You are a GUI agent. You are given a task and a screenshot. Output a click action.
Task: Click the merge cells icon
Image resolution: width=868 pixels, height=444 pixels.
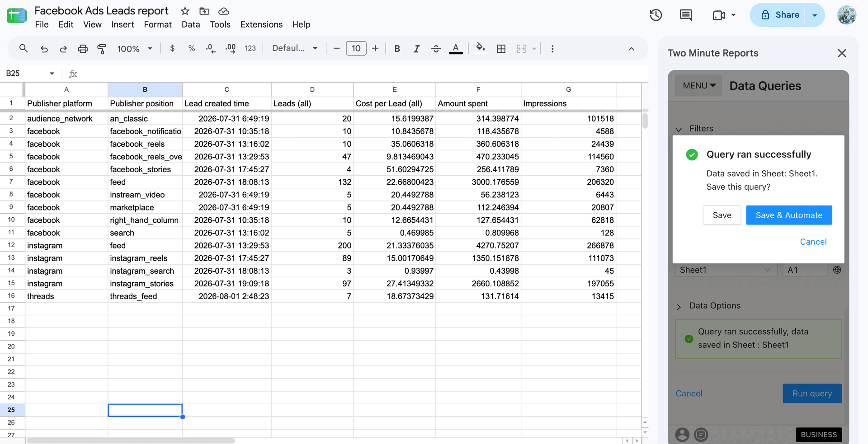pos(521,49)
